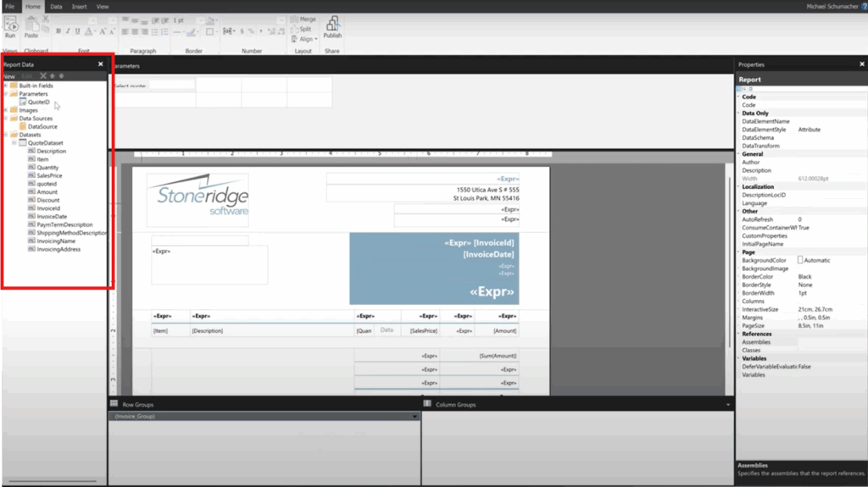
Task: Run the report preview
Action: click(10, 27)
